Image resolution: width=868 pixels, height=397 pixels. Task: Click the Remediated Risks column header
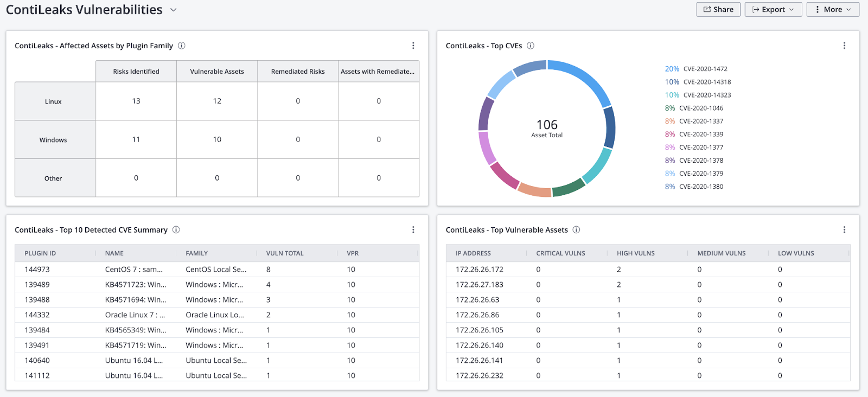tap(298, 72)
